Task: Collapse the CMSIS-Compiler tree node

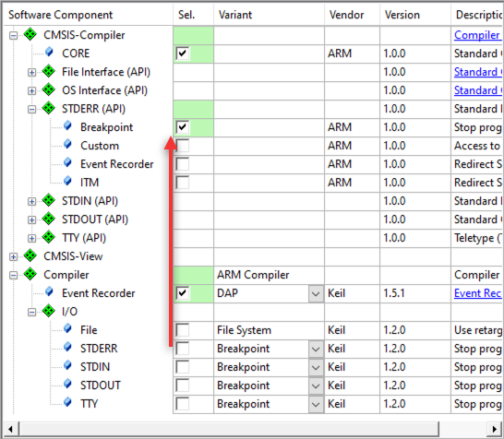Action: coord(13,35)
